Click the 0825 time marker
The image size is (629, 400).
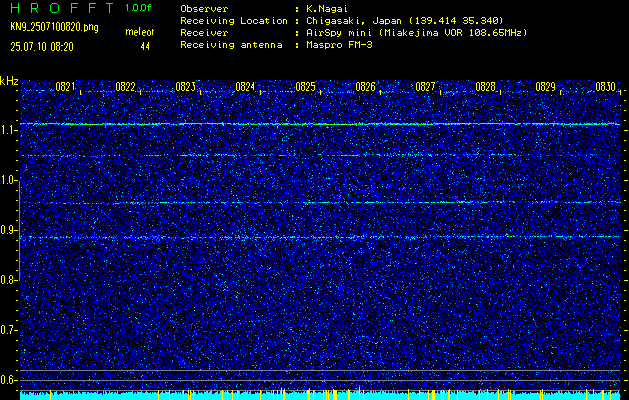click(305, 87)
